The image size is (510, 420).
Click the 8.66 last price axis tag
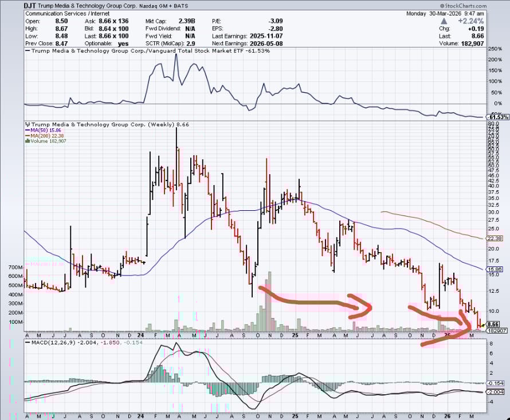(x=493, y=324)
